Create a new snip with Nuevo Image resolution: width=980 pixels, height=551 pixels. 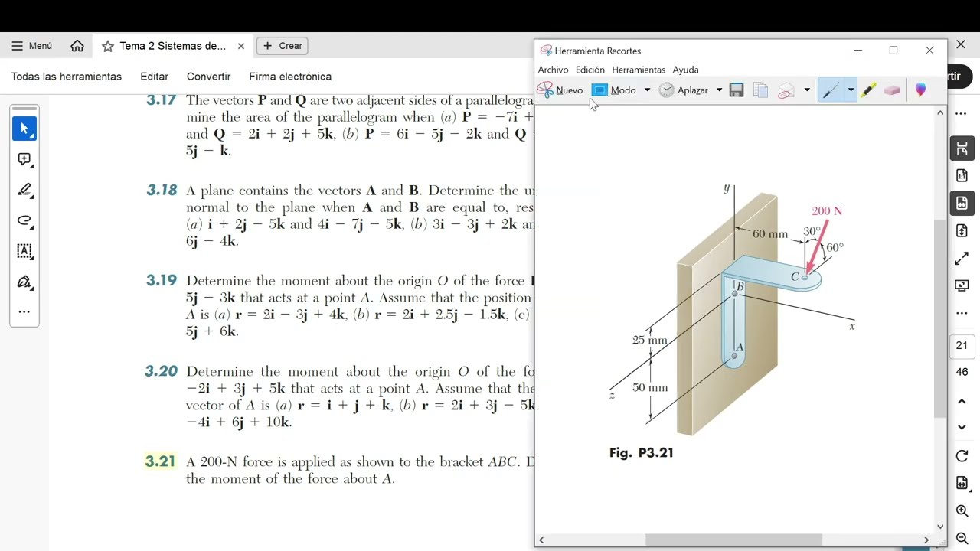coord(560,90)
